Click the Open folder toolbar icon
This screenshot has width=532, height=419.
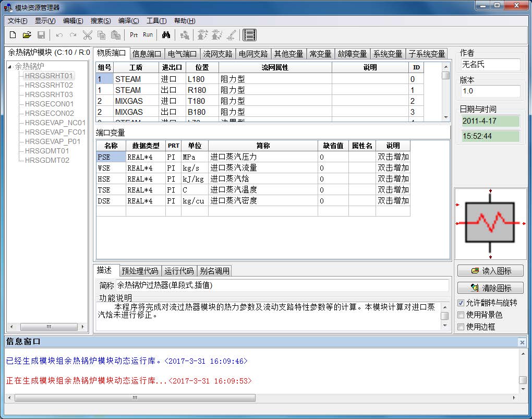click(x=27, y=35)
